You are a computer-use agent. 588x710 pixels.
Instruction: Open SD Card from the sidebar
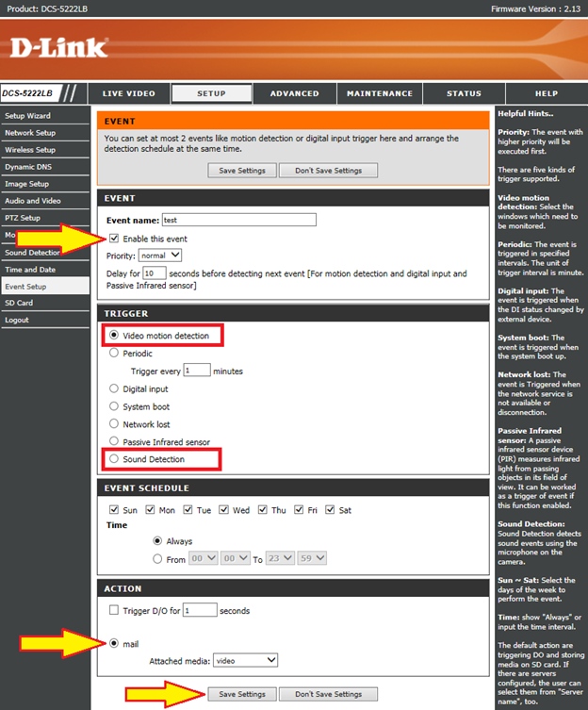[x=19, y=303]
